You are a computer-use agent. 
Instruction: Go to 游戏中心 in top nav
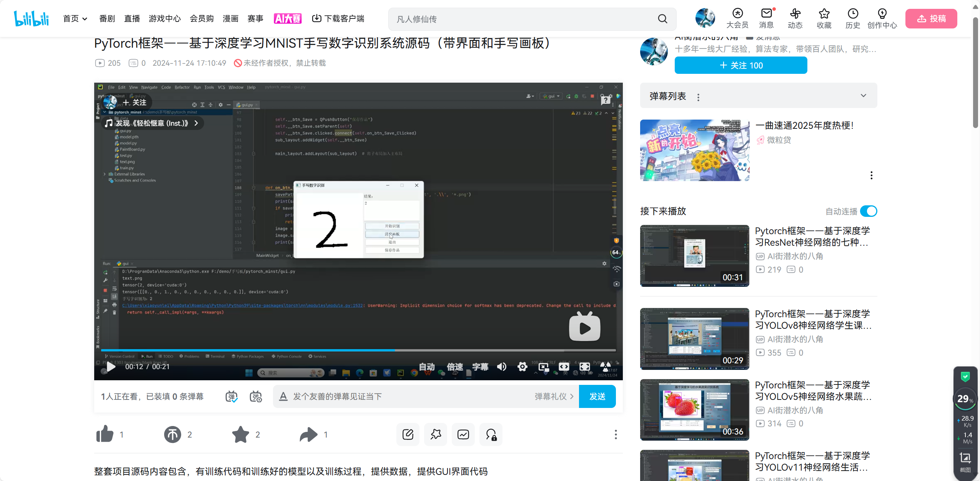pos(165,19)
